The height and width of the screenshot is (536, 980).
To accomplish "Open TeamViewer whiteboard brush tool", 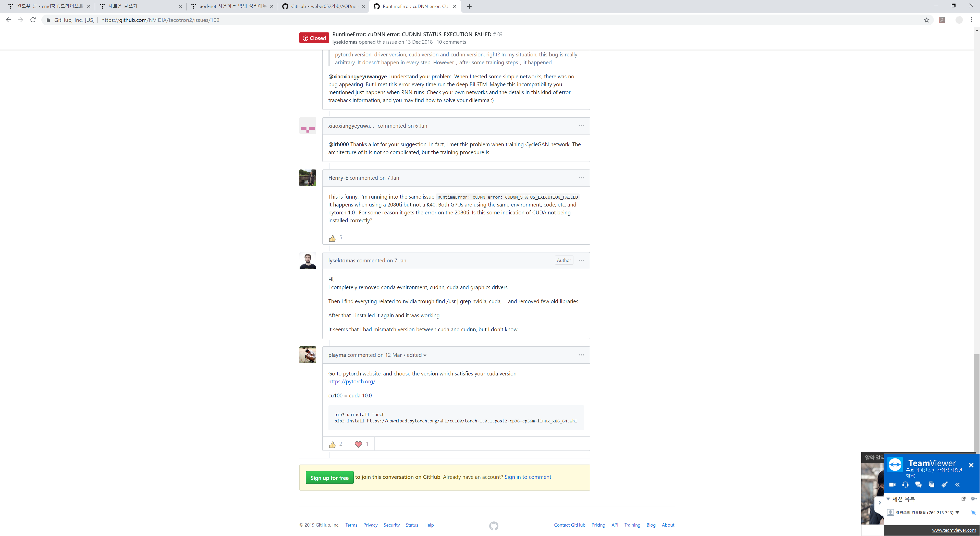I will pos(944,485).
